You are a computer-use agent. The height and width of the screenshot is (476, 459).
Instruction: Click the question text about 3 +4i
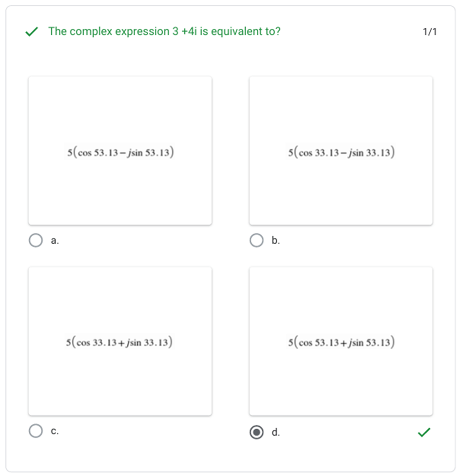pyautogui.click(x=164, y=32)
